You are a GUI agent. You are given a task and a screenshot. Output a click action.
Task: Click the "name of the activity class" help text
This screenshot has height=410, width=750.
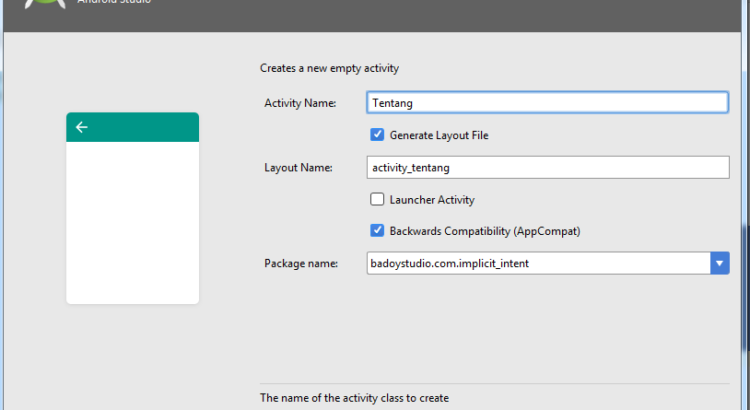click(354, 397)
